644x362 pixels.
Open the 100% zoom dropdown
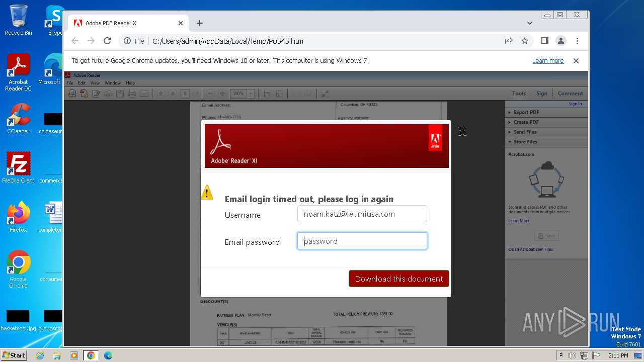tap(251, 94)
